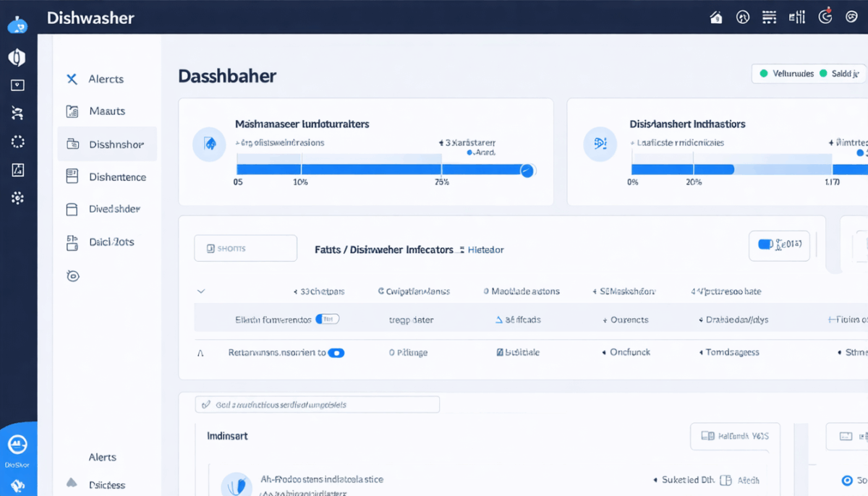Click the Halfandh Y65S button

735,436
